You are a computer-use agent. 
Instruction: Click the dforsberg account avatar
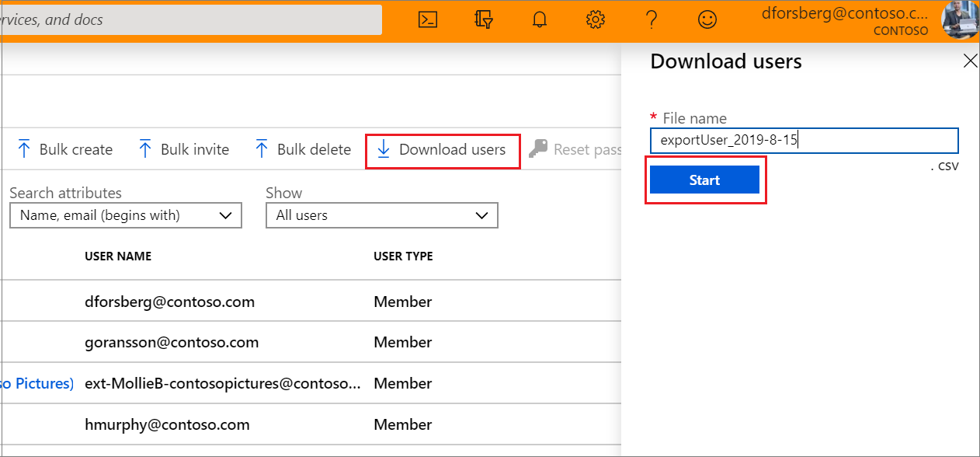(961, 19)
